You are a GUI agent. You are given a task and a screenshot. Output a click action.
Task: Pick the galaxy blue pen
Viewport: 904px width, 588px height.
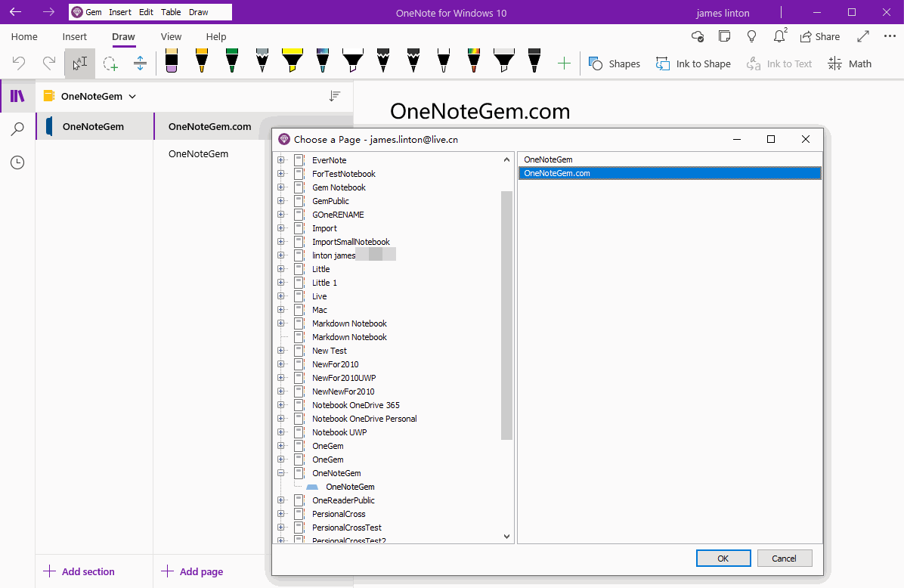(x=323, y=60)
